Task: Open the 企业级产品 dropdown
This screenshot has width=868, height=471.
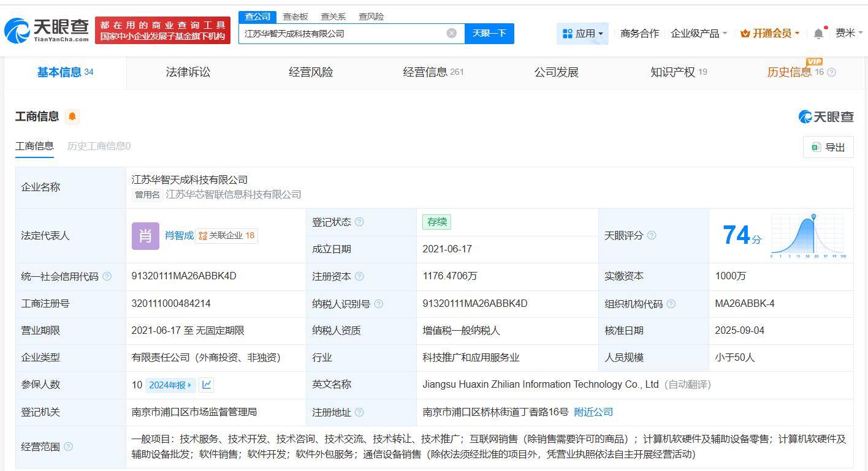Action: (702, 34)
